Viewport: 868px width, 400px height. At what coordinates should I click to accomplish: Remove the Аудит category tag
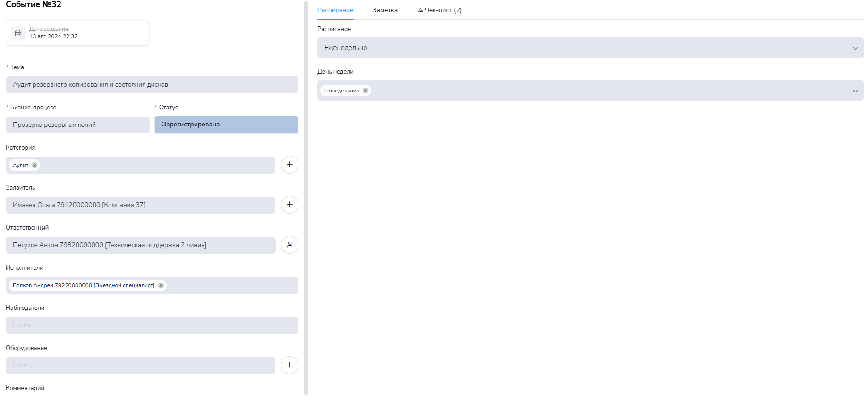[34, 165]
